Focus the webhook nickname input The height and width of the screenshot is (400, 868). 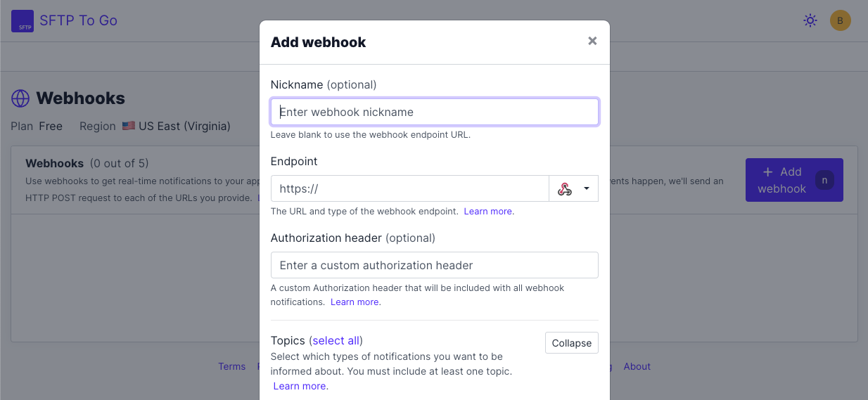(435, 112)
